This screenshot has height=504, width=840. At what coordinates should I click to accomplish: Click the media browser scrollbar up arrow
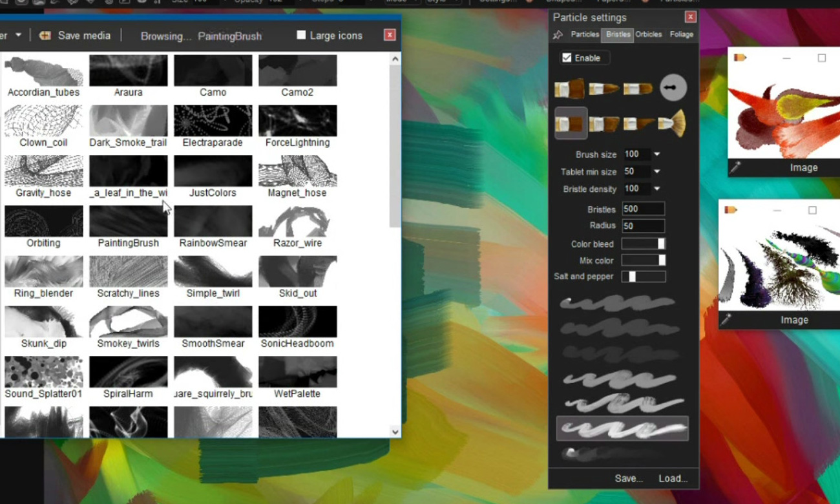(x=395, y=59)
